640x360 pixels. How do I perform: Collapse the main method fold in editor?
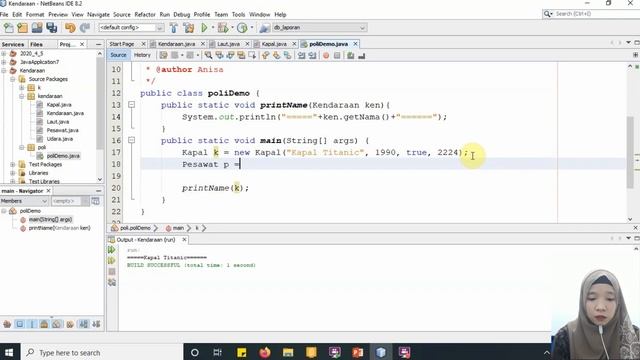(131, 140)
